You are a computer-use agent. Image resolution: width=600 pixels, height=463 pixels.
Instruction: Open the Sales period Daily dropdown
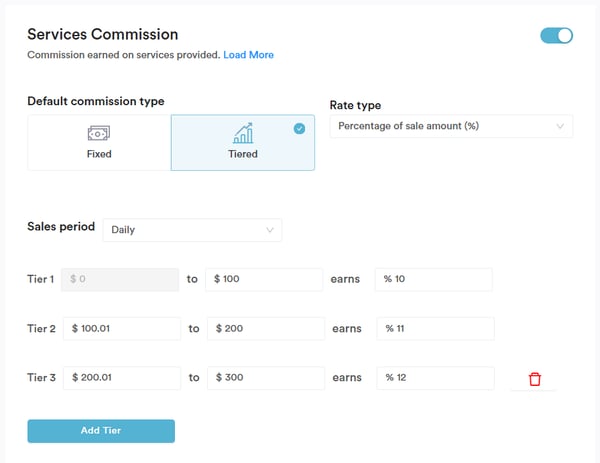[192, 230]
